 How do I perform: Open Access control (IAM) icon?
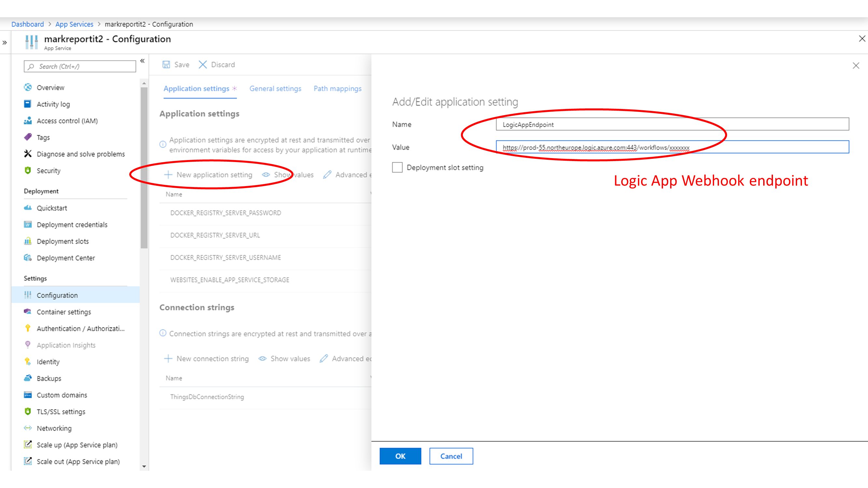(x=28, y=121)
